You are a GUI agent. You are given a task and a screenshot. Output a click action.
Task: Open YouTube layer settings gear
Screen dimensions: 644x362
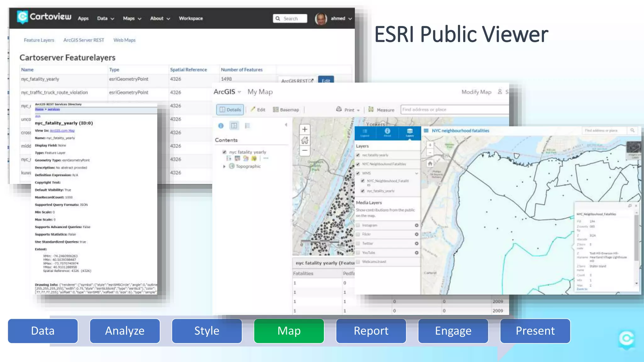click(416, 253)
